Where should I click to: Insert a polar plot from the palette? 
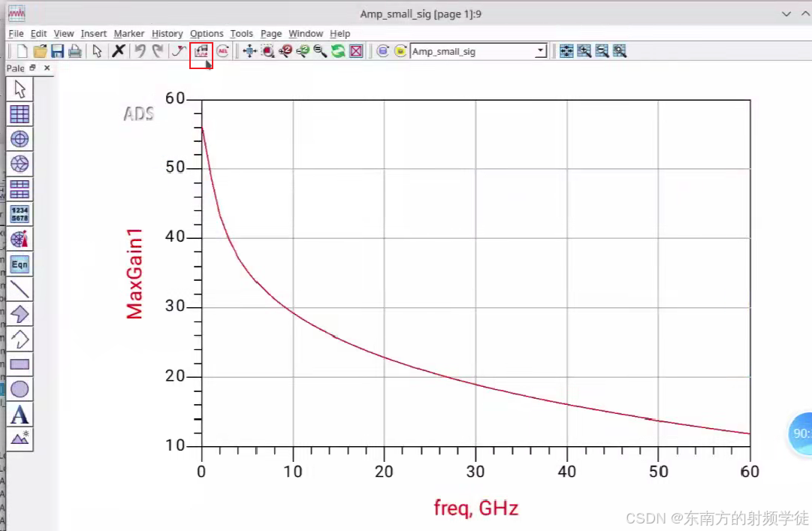pyautogui.click(x=20, y=139)
